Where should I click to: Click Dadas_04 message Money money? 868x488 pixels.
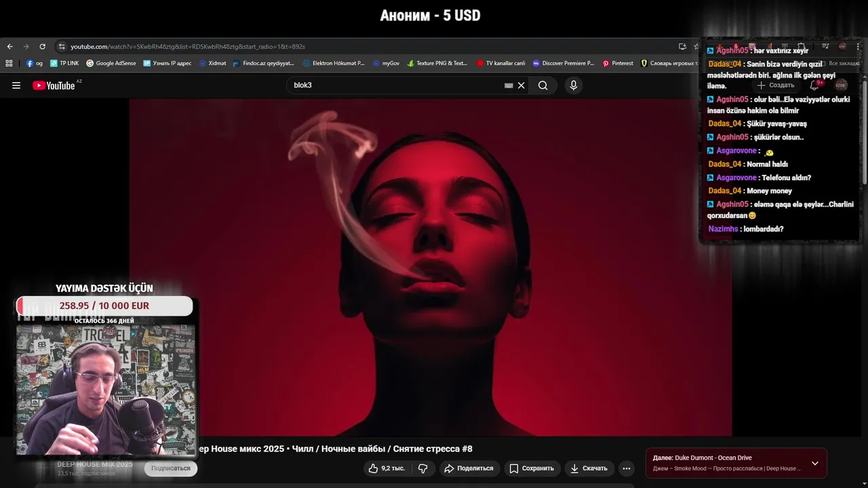pyautogui.click(x=750, y=191)
